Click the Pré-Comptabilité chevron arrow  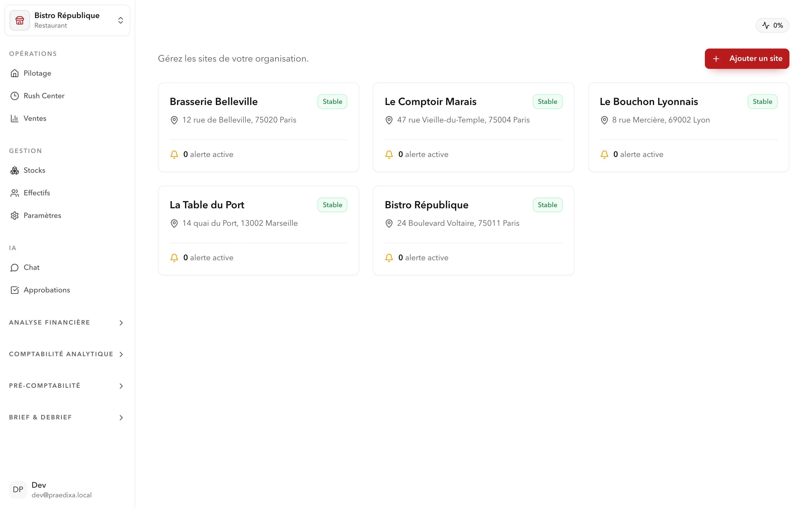(121, 386)
